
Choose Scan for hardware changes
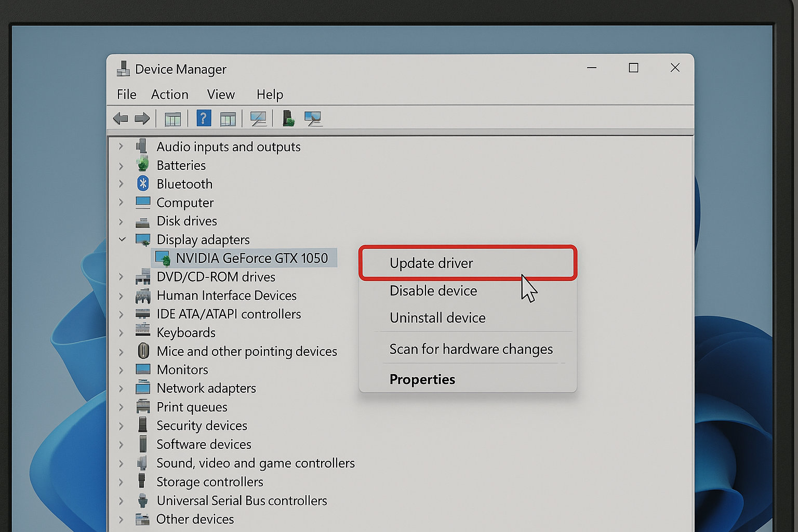[x=468, y=349]
